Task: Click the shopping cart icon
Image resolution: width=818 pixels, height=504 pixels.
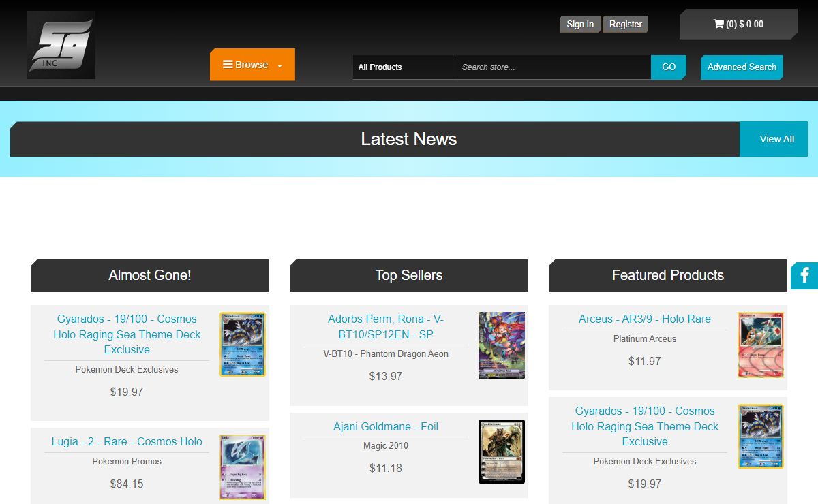Action: 718,24
